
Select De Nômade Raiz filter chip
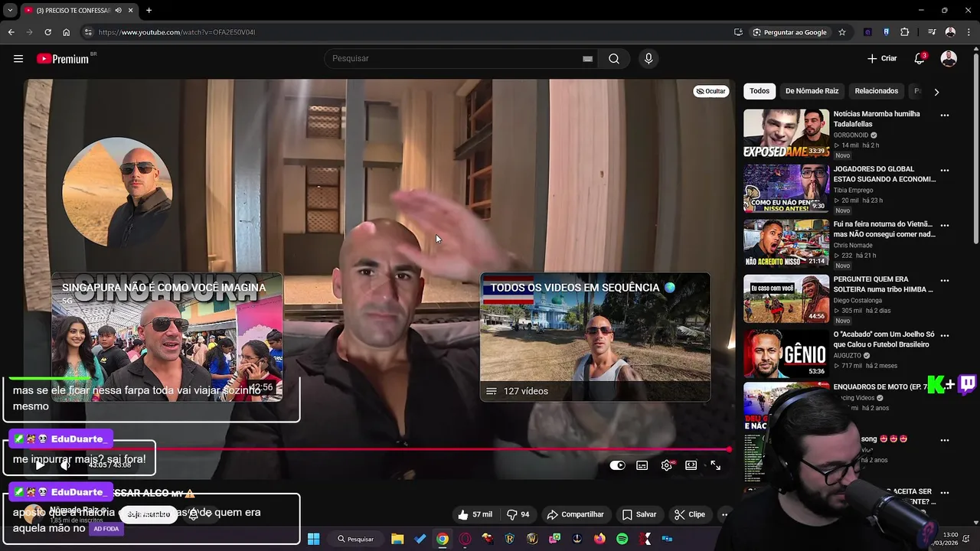point(812,91)
